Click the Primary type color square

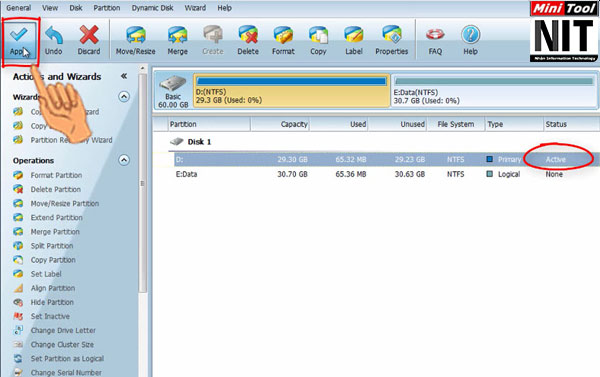489,159
